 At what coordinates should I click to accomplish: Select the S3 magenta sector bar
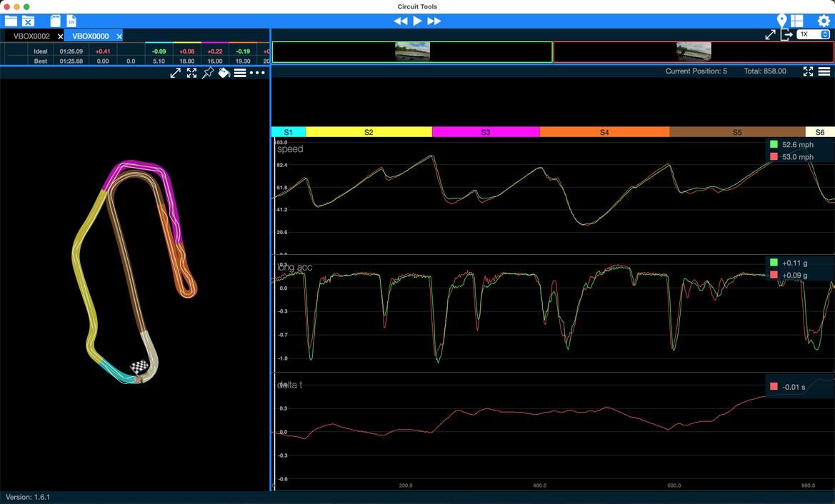point(486,132)
